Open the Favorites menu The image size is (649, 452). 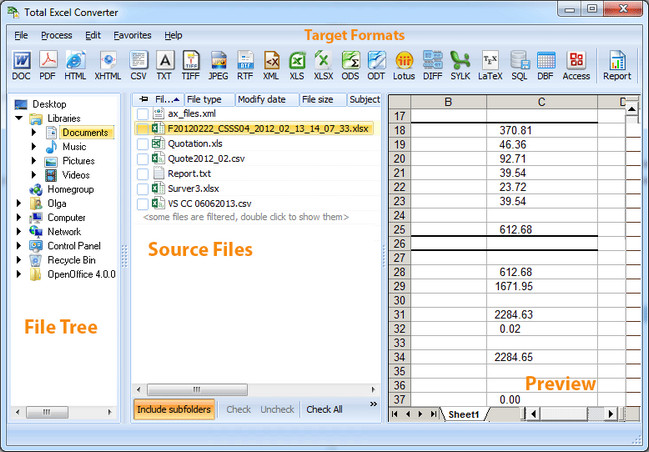pos(133,35)
